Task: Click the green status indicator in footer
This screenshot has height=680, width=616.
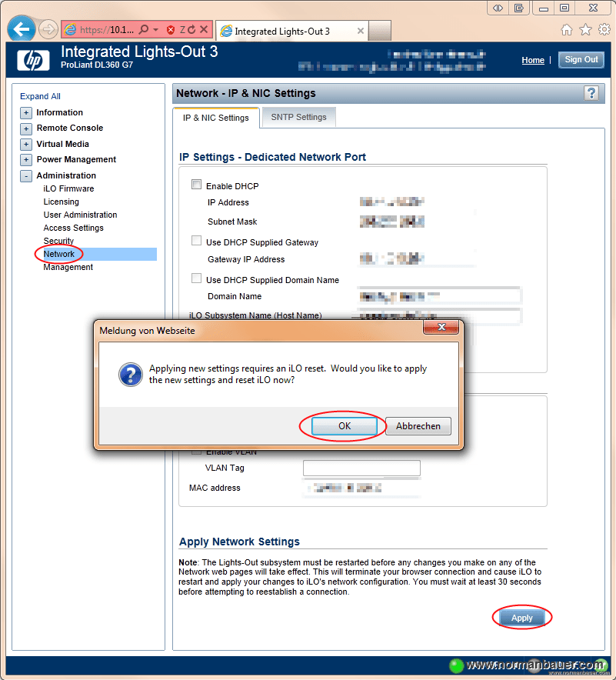Action: 456,665
